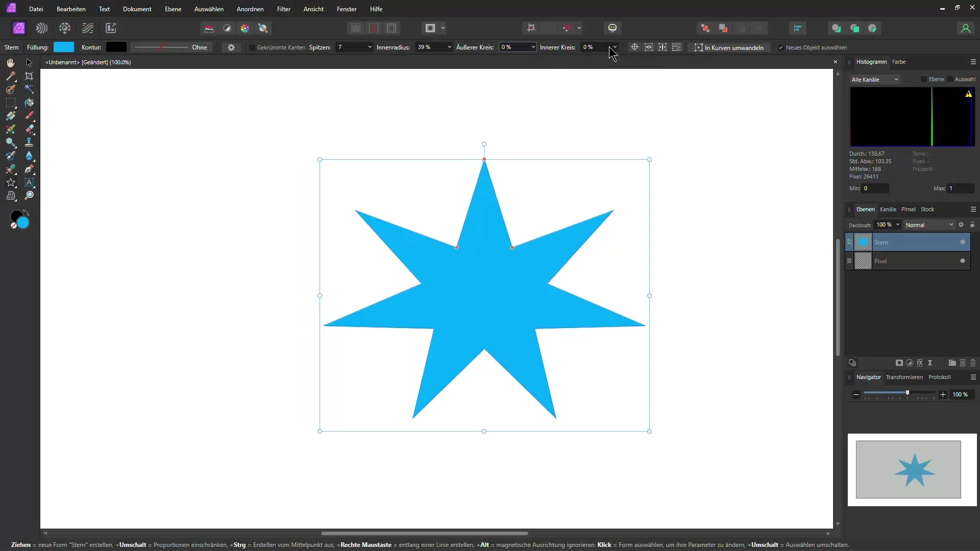This screenshot has width=980, height=551.
Task: Select the Healing Brush tool
Action: pyautogui.click(x=11, y=169)
